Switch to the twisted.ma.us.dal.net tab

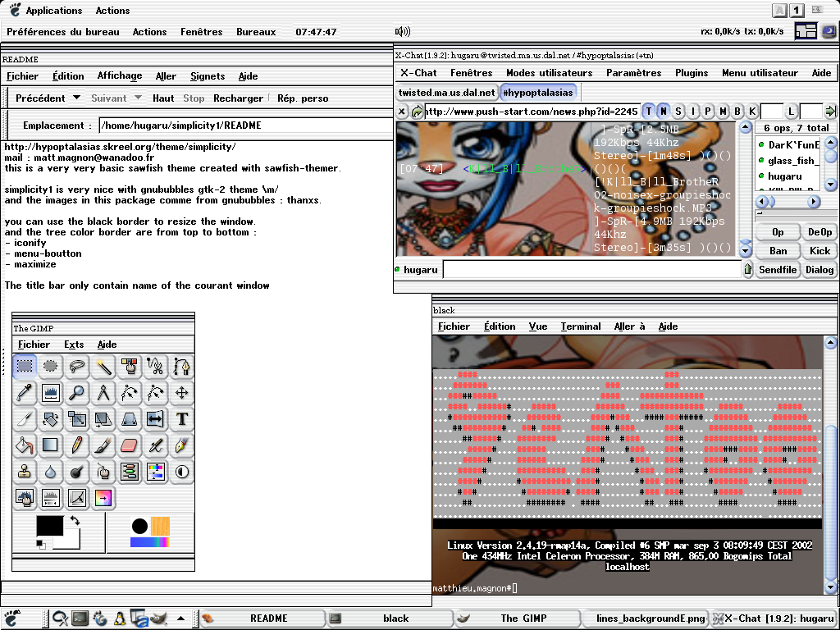(447, 93)
